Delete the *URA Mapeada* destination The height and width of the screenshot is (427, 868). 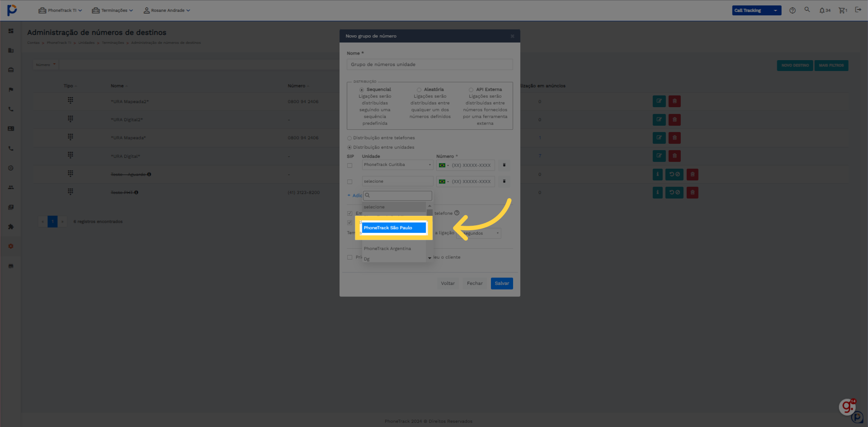click(x=675, y=138)
